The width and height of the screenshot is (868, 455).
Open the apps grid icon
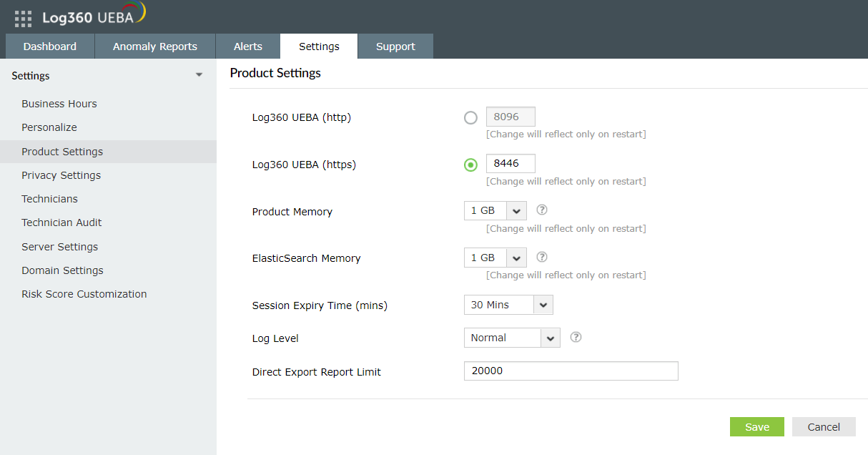[x=23, y=19]
